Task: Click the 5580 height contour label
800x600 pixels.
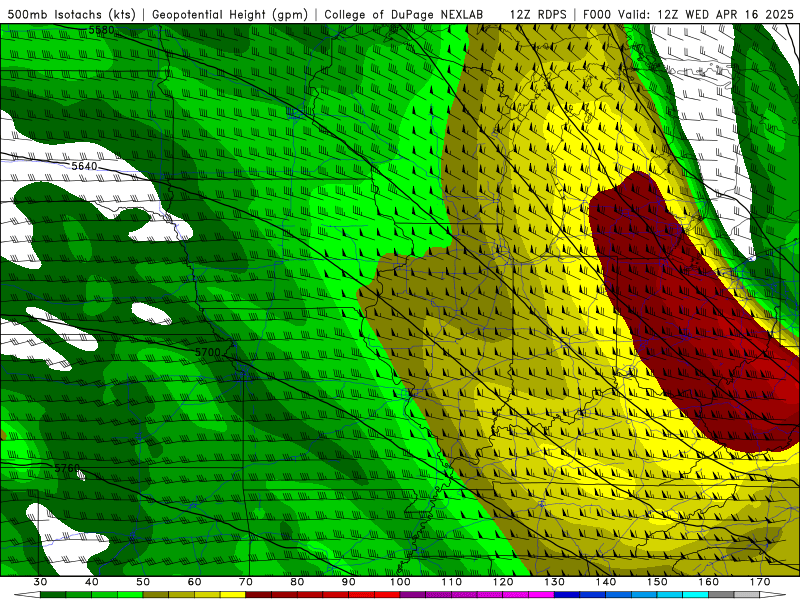Action: [x=102, y=30]
